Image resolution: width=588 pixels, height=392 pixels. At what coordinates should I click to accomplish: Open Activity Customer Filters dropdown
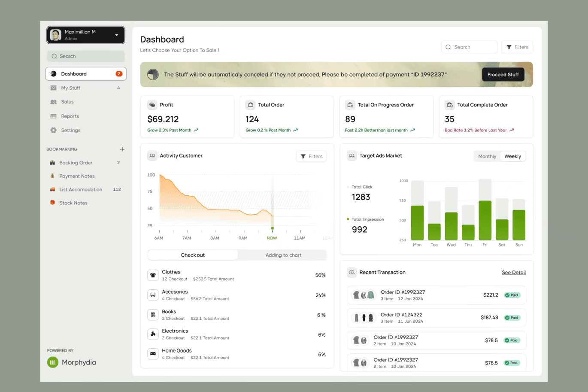(311, 156)
